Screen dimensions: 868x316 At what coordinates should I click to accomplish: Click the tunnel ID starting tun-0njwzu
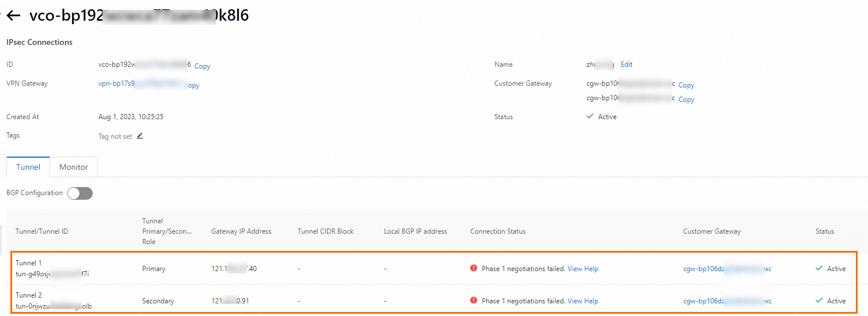pyautogui.click(x=54, y=306)
